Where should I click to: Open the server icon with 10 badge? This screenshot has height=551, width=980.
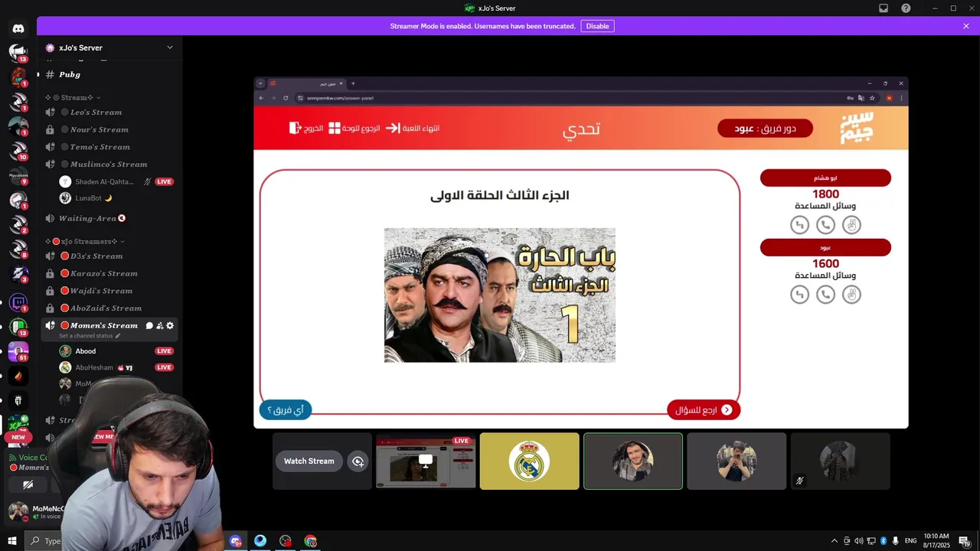click(18, 152)
